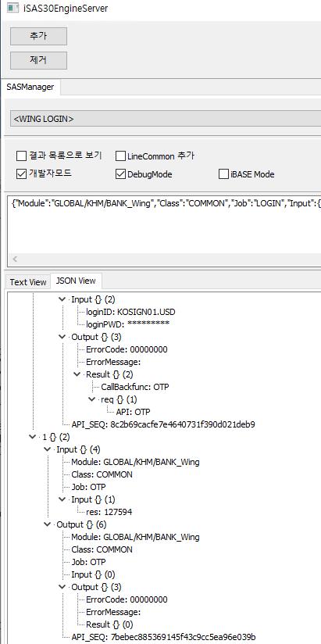This screenshot has width=321, height=644.
Task: Select the loginPWD masked value row
Action: 127,324
